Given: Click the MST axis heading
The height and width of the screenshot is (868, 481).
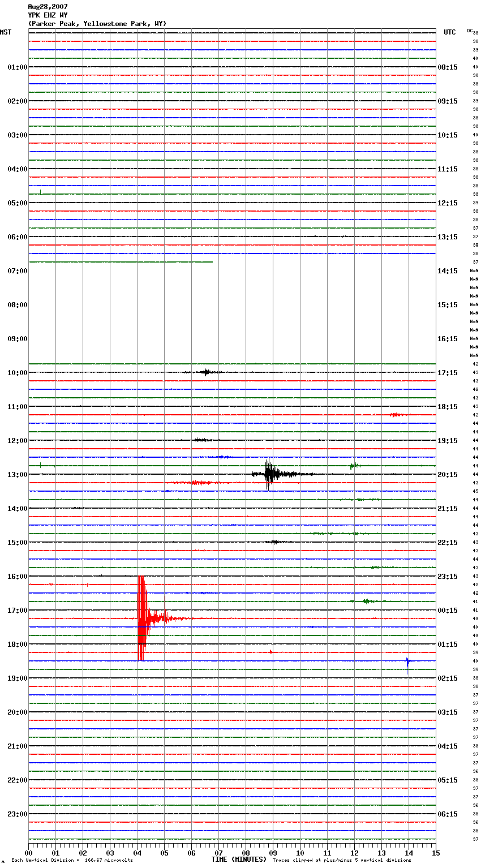Looking at the screenshot, I should pos(6,32).
